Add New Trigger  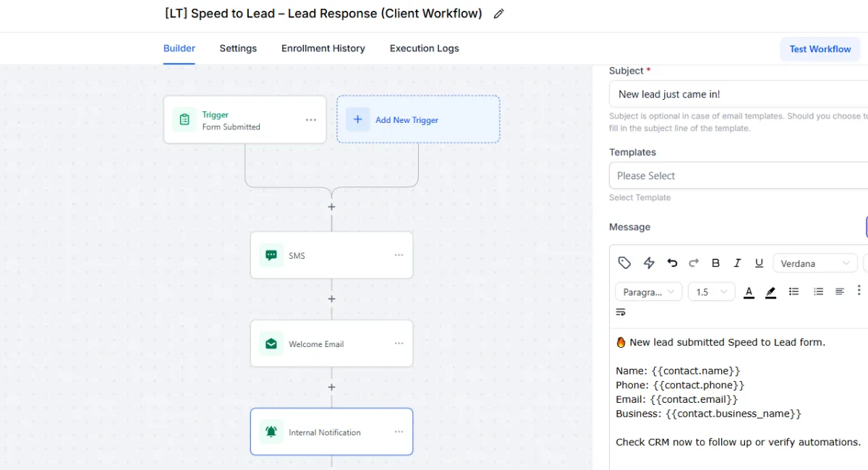tap(418, 119)
